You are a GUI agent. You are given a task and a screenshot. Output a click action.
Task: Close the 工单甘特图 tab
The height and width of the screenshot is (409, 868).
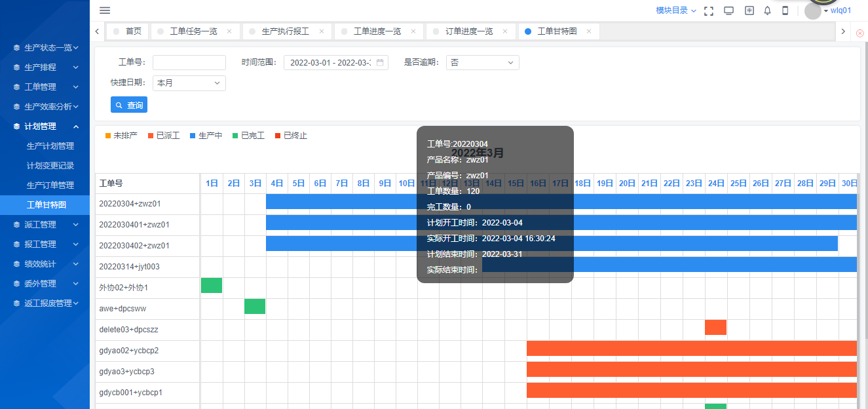[589, 31]
